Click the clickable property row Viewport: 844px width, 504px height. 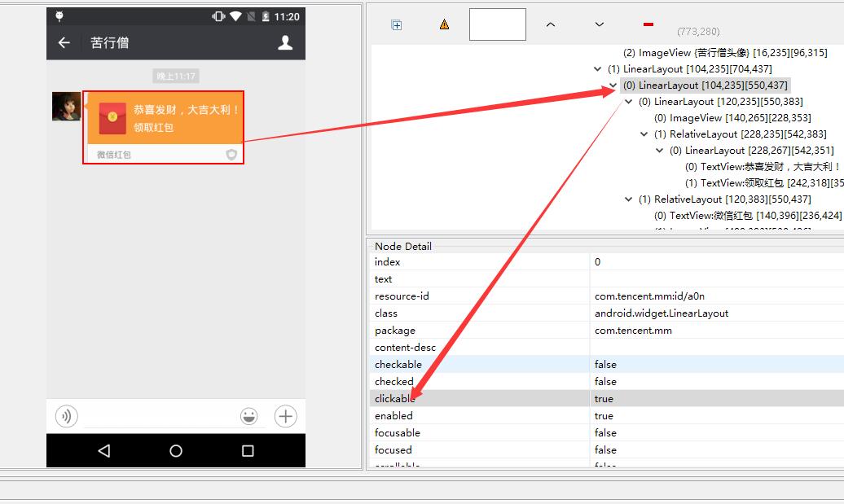(607, 399)
